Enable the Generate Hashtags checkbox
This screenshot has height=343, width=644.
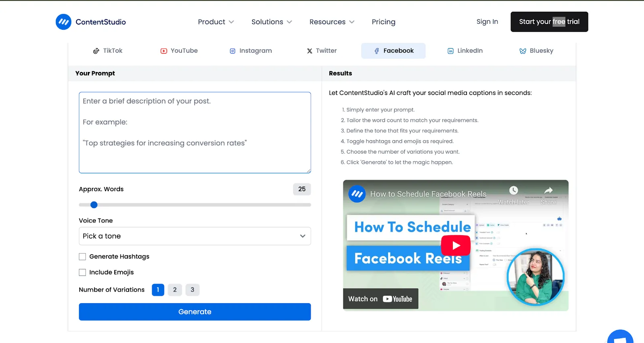(83, 257)
